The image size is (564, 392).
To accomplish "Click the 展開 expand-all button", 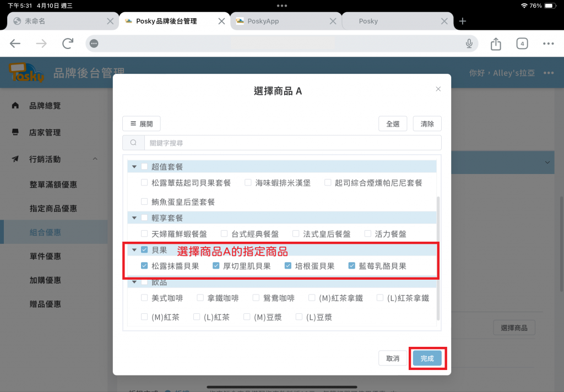I will click(142, 124).
